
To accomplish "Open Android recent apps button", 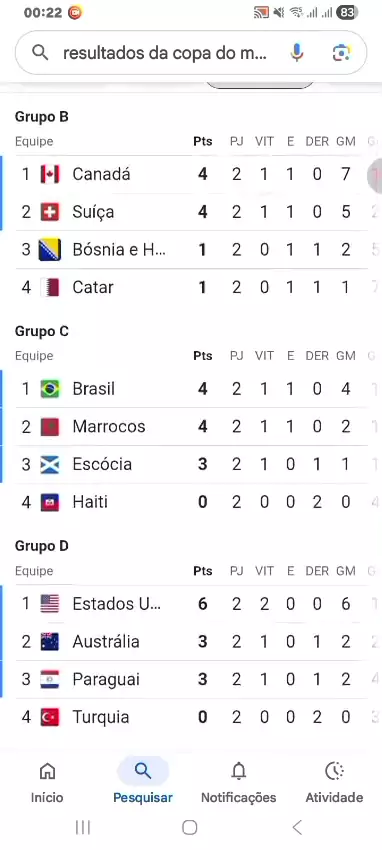I will coord(83,827).
